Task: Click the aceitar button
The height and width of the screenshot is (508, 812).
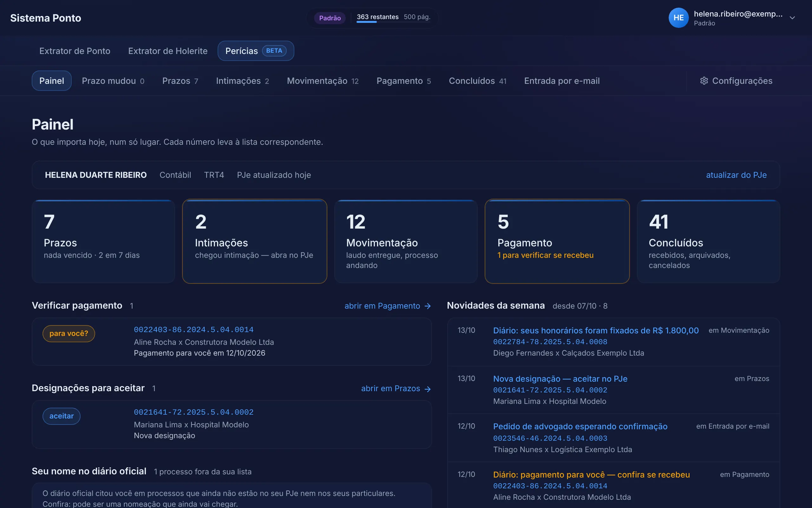Action: pyautogui.click(x=62, y=416)
